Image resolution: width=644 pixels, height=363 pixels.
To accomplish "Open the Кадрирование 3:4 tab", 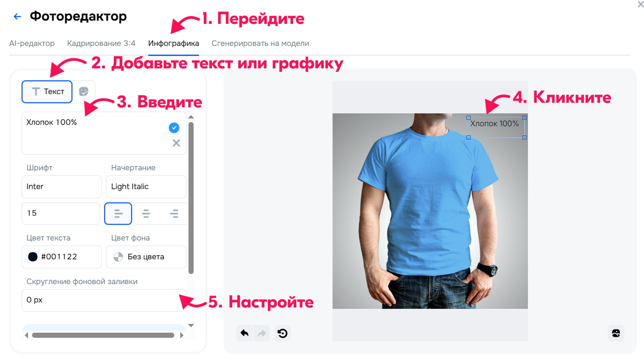I will (x=101, y=44).
